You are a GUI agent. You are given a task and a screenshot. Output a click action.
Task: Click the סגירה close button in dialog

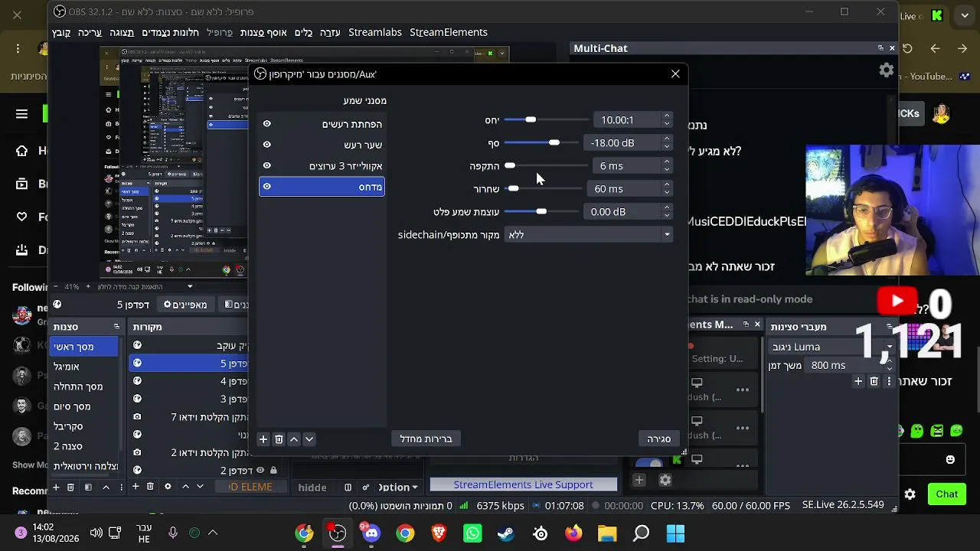[x=658, y=439]
